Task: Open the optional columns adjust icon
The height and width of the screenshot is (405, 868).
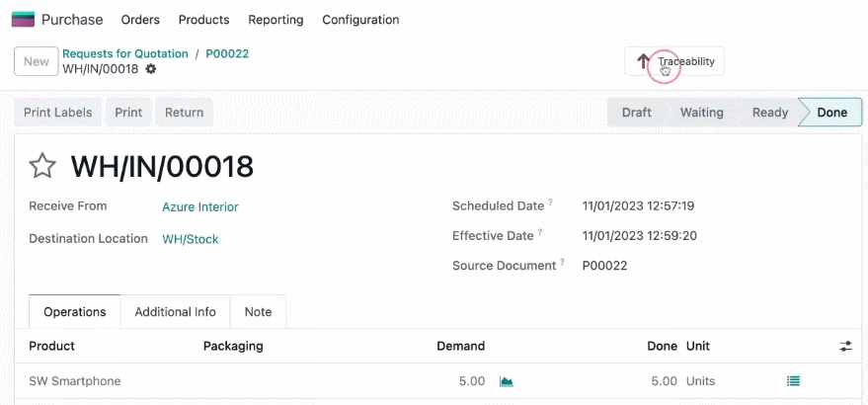Action: 845,347
